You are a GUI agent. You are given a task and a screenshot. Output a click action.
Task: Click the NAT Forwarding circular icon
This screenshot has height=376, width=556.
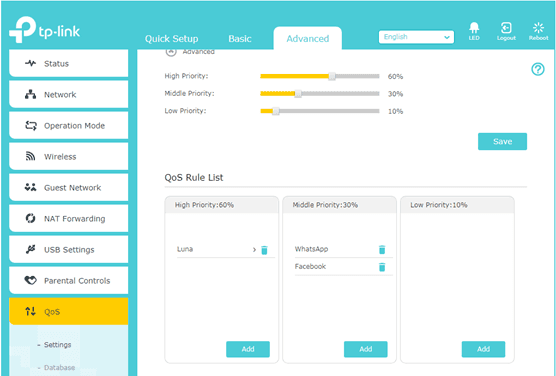30,218
